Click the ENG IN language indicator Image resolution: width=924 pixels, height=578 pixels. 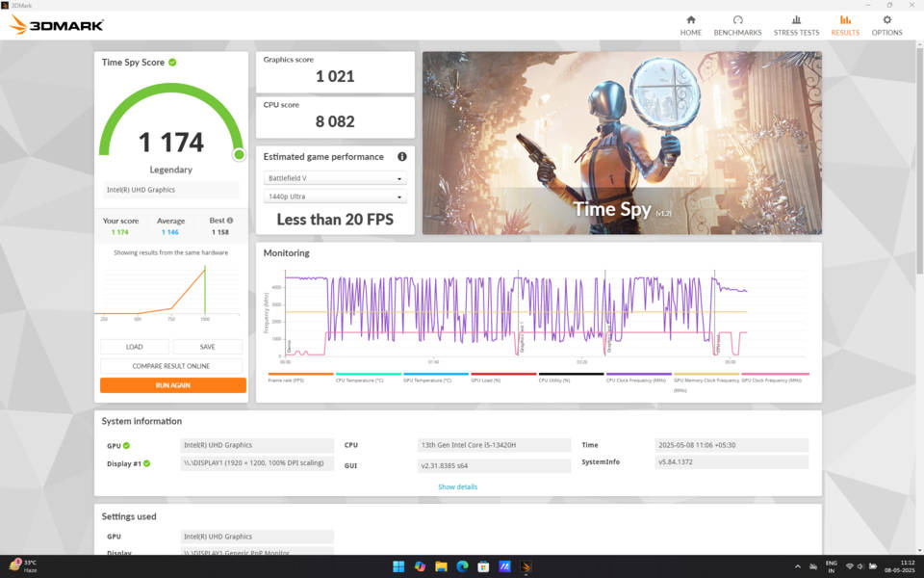(x=831, y=566)
